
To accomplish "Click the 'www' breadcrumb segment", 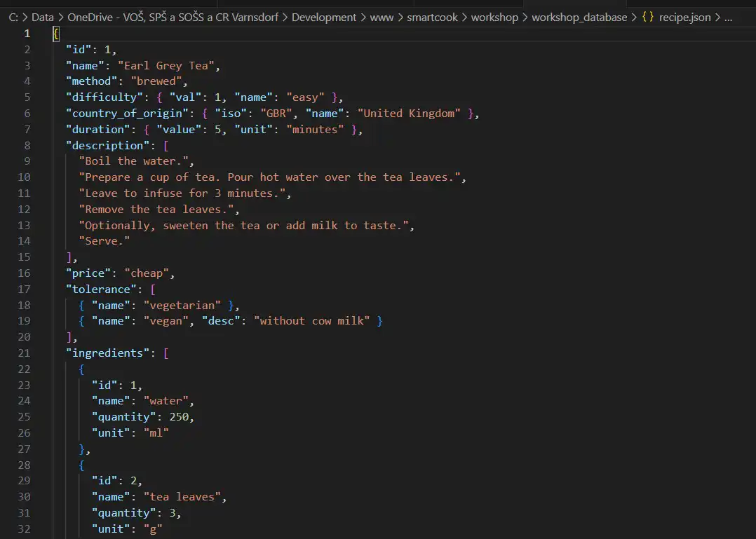I will coord(382,18).
